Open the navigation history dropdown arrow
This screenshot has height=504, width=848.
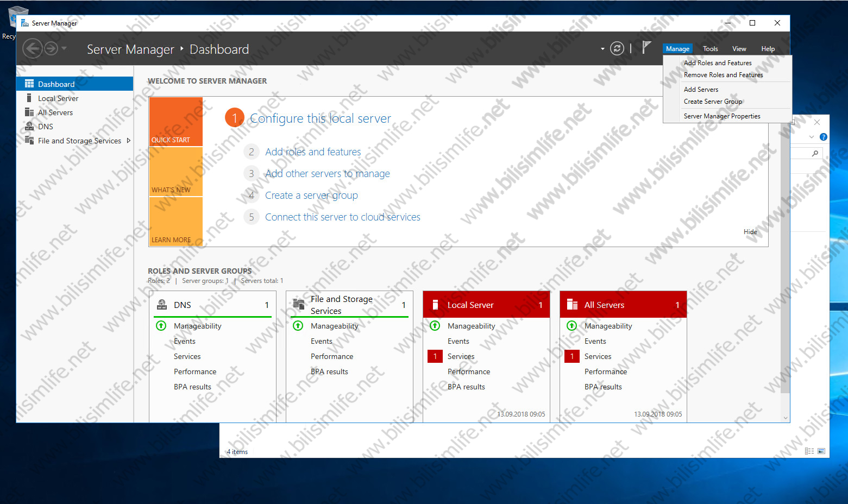(64, 49)
